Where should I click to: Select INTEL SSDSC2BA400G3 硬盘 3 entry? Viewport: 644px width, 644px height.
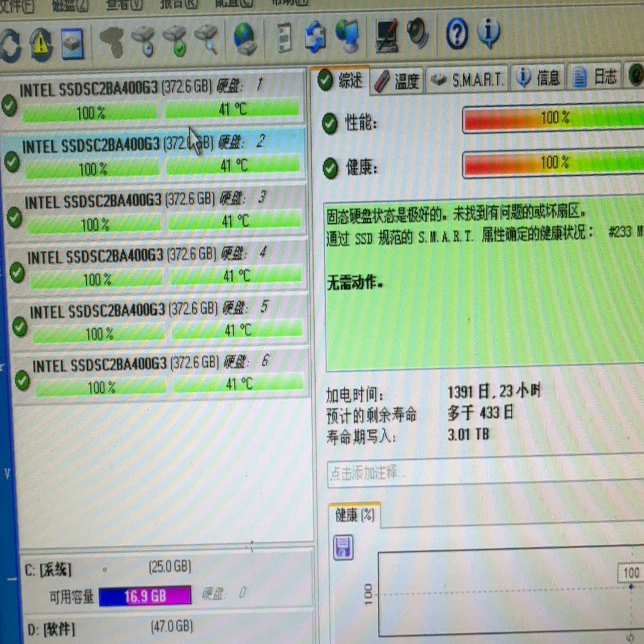(x=157, y=211)
